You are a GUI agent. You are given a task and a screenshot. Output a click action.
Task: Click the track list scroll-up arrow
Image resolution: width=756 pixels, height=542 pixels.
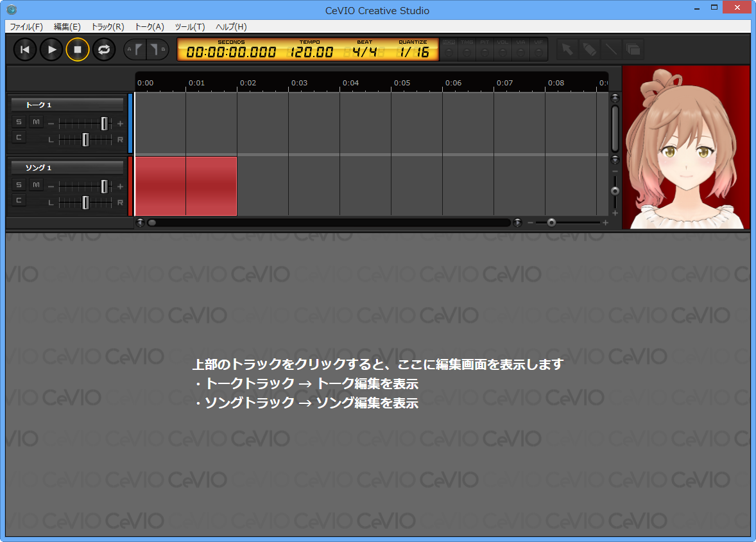pos(615,98)
